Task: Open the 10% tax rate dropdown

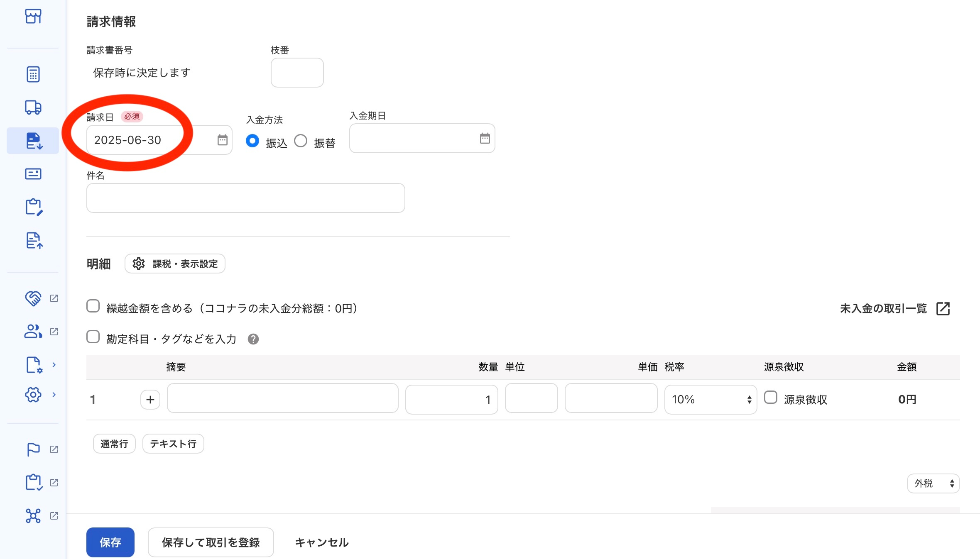Action: tap(710, 399)
